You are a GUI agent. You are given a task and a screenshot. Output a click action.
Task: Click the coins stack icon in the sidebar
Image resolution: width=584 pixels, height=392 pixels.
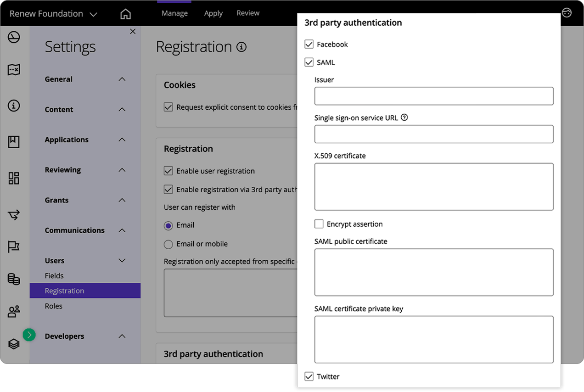click(x=13, y=279)
